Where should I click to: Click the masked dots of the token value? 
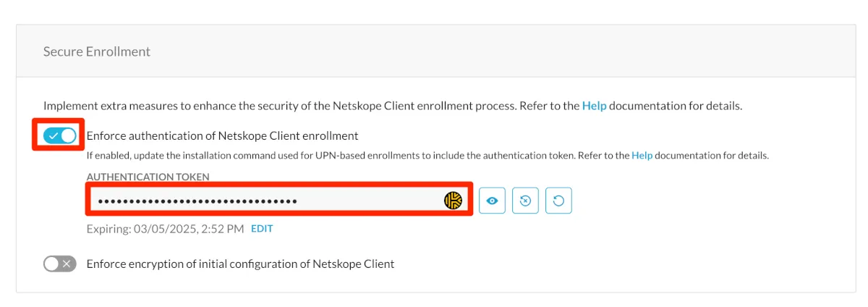coord(197,201)
